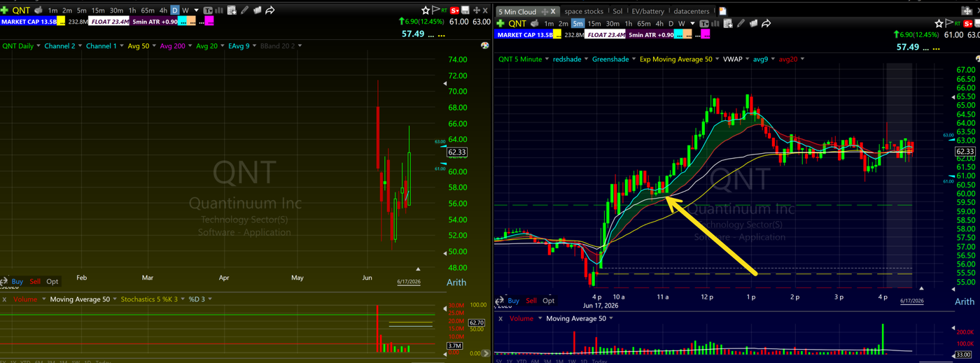This screenshot has width=980, height=363.
Task: Click the yellow swatch after MARKET CAP in the left chart
Action: [x=61, y=22]
